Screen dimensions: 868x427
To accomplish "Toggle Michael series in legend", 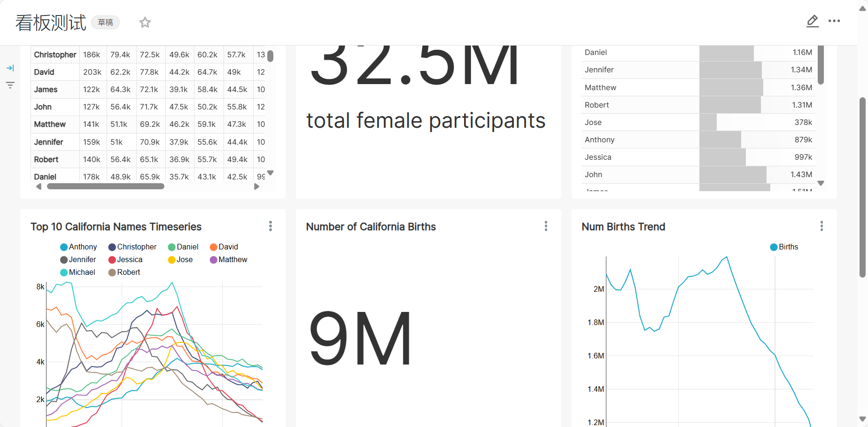I will tap(77, 272).
